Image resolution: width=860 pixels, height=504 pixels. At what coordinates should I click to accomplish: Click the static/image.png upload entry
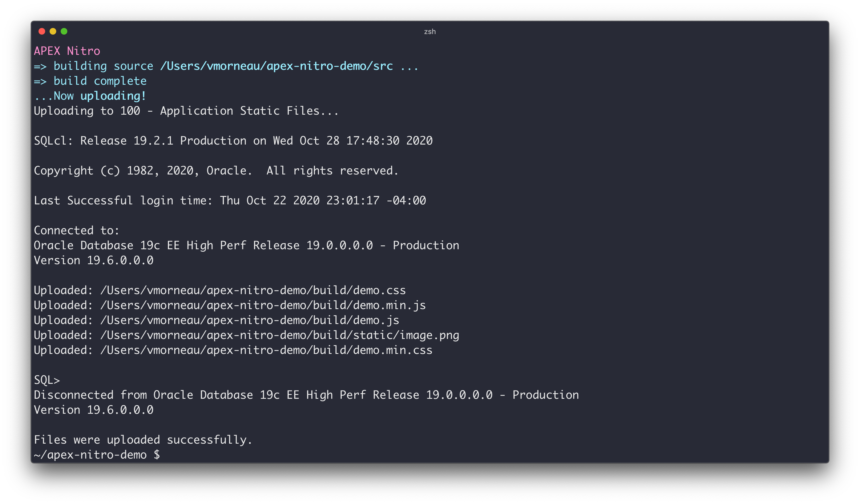click(x=245, y=335)
